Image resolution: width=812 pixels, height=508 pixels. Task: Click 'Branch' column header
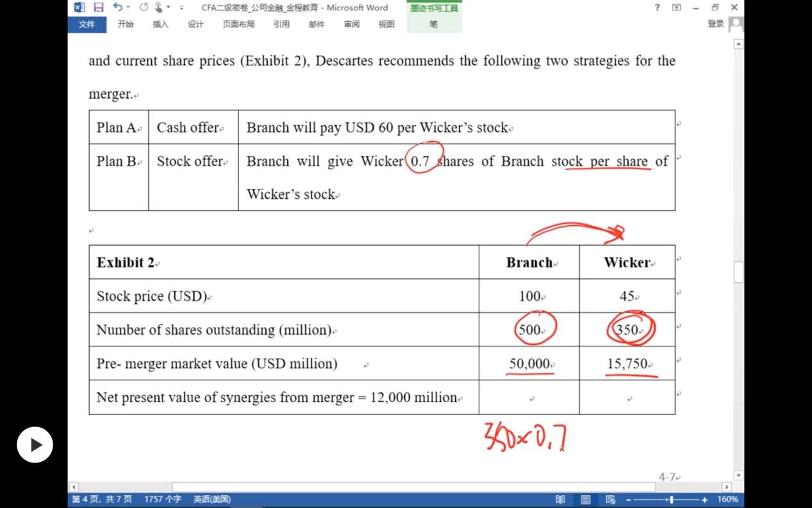pos(529,262)
